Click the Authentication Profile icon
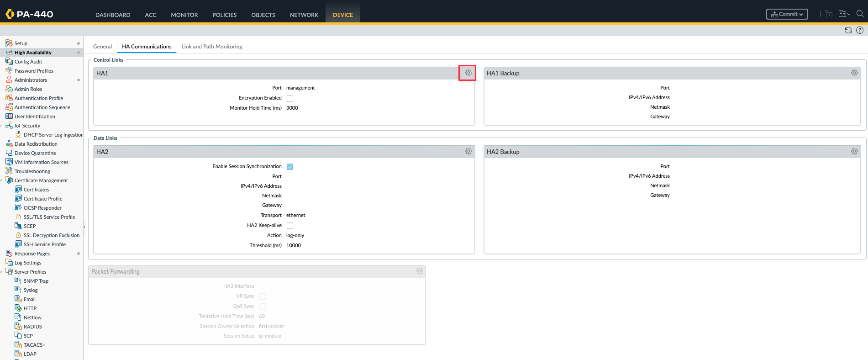 (x=9, y=98)
